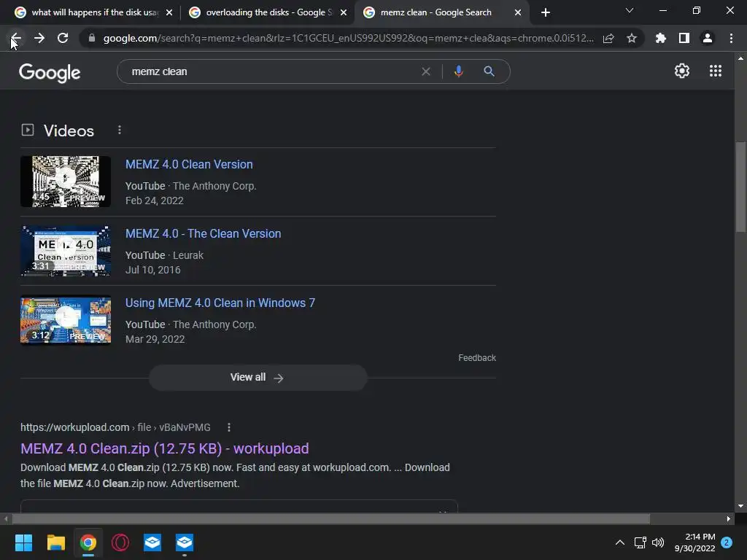
Task: Click the 'Leurak' channel name text
Action: [x=187, y=255]
